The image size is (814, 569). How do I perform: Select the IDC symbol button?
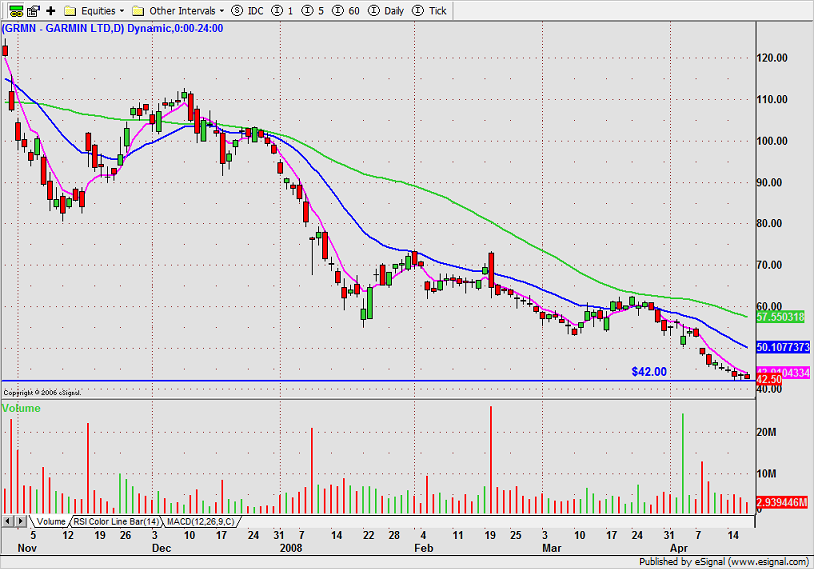tap(248, 10)
